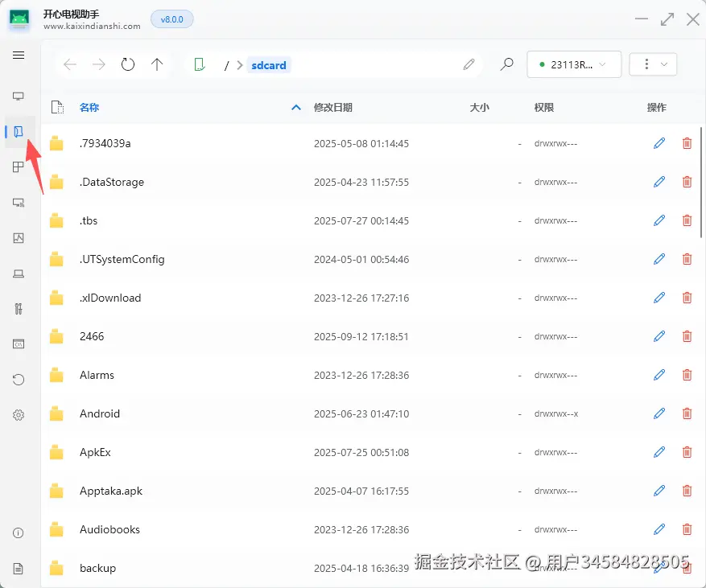The width and height of the screenshot is (706, 588).
Task: Open the Apptaka.apk folder
Action: click(x=111, y=491)
